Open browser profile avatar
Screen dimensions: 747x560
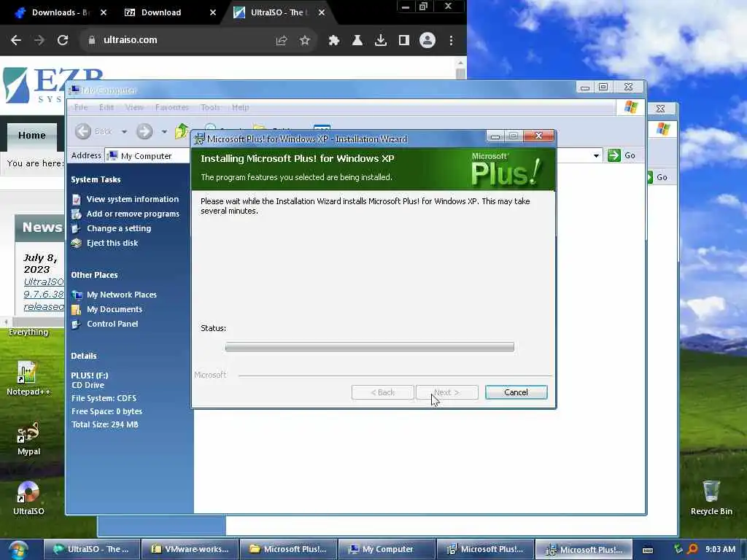tap(427, 40)
